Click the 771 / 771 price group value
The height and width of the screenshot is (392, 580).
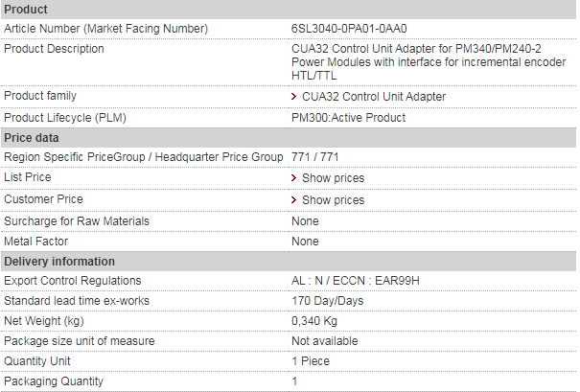coord(314,157)
